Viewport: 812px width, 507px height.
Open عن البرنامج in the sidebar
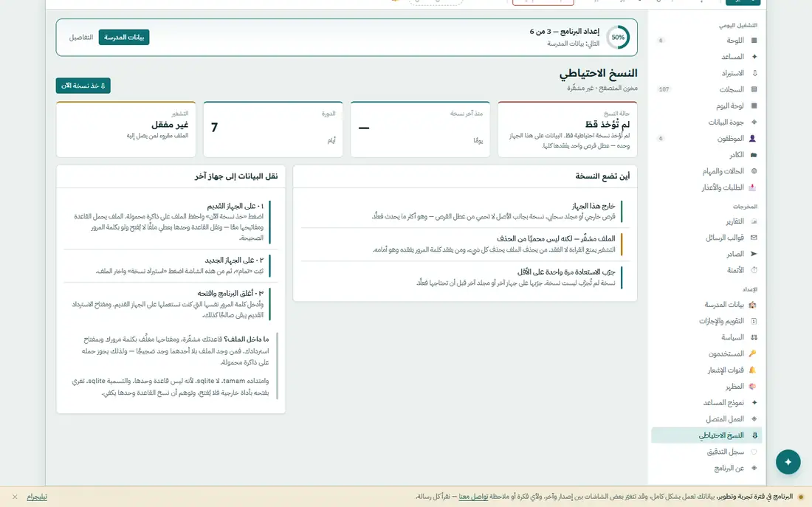706,468
